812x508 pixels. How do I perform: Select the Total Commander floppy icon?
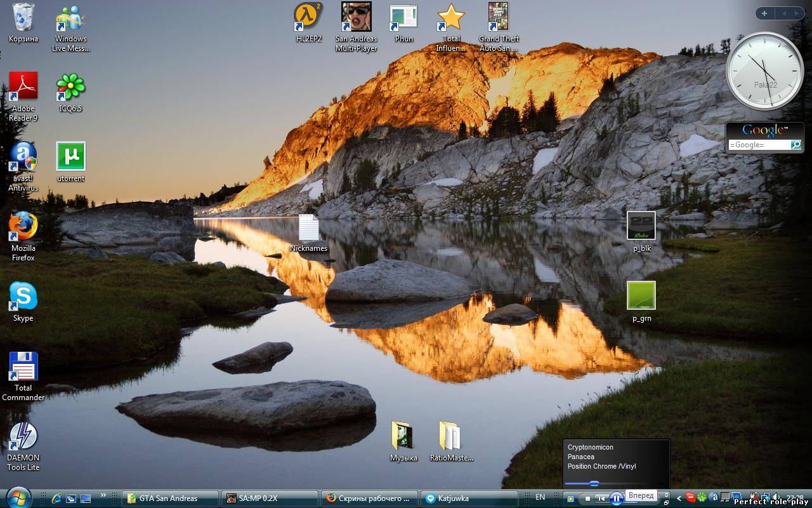point(23,376)
